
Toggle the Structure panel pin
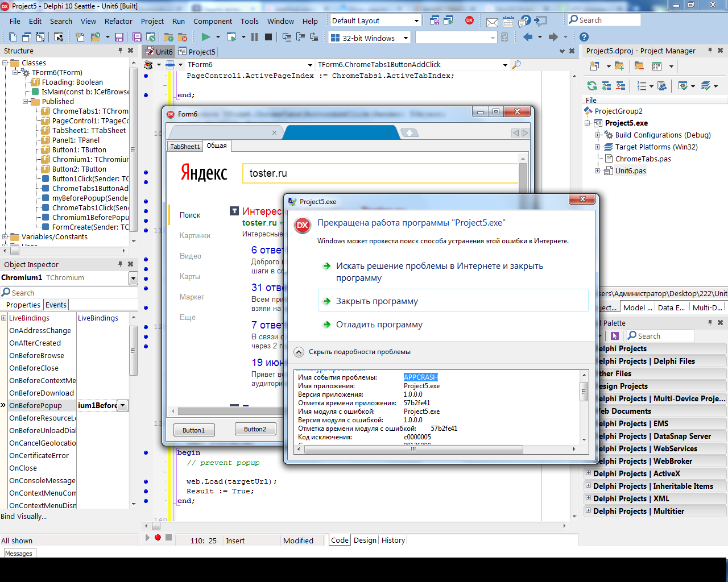(x=120, y=51)
